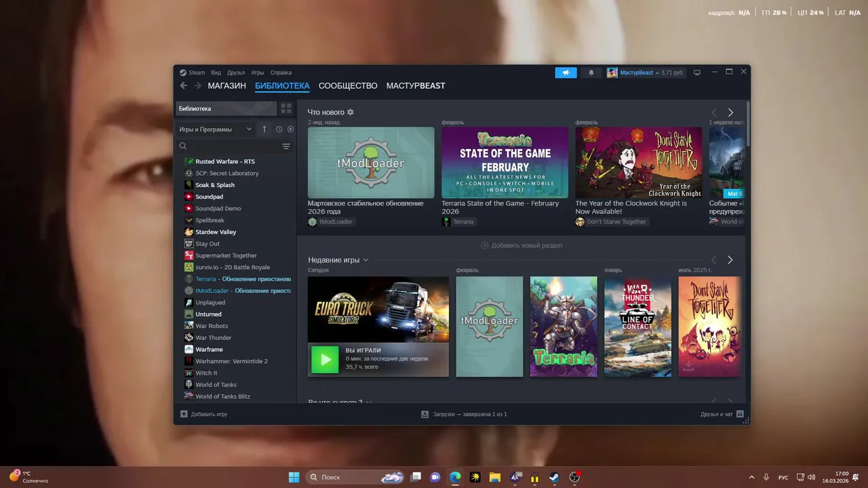The width and height of the screenshot is (868, 488).
Task: Open the Вид menu
Action: click(216, 73)
